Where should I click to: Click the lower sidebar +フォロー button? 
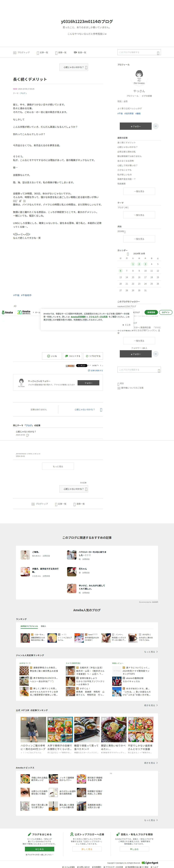(135, 354)
